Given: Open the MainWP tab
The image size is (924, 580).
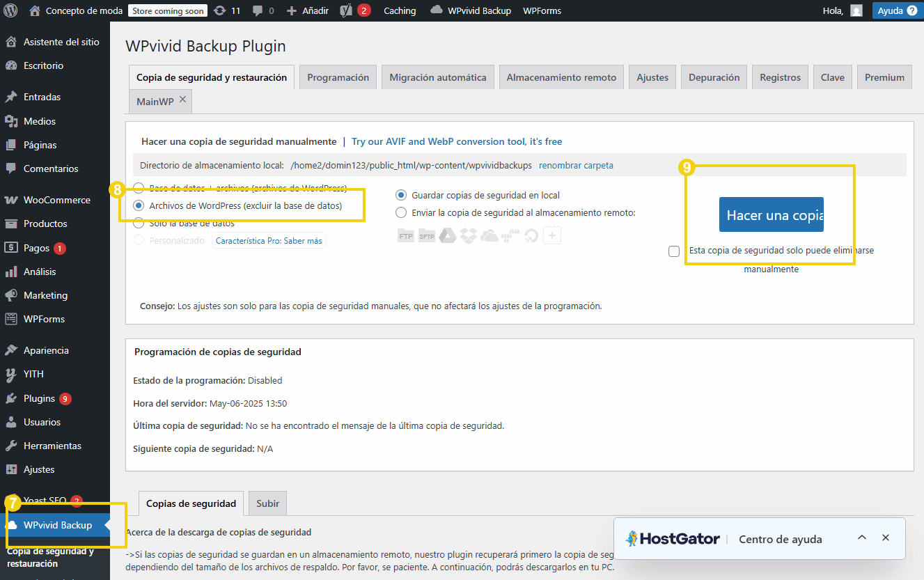Looking at the screenshot, I should coord(155,101).
